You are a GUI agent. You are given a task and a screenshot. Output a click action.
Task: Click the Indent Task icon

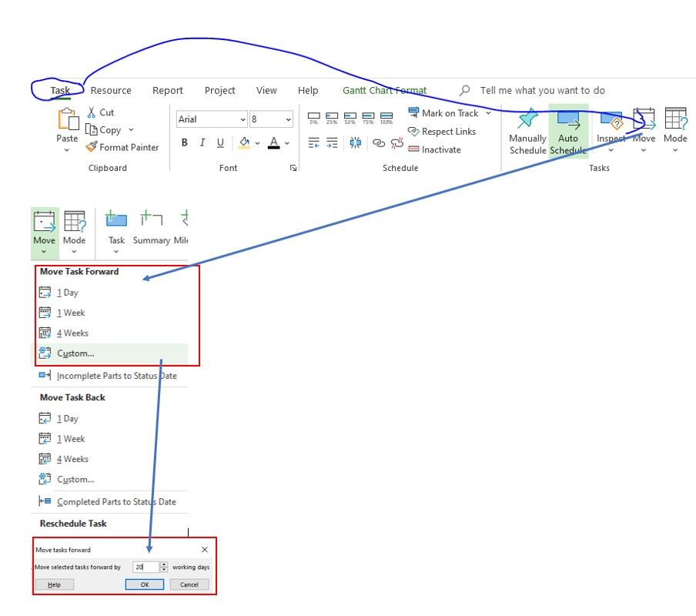click(x=332, y=142)
